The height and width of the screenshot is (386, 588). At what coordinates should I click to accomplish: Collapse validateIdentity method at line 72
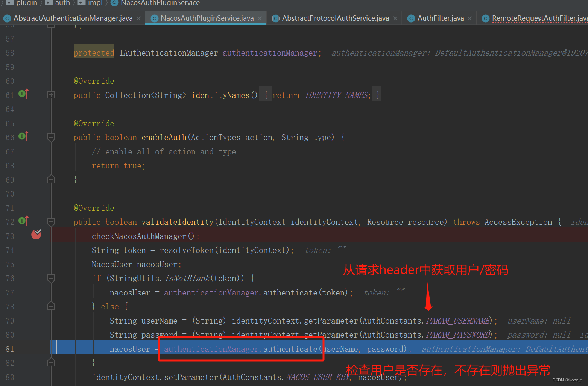[x=51, y=222]
